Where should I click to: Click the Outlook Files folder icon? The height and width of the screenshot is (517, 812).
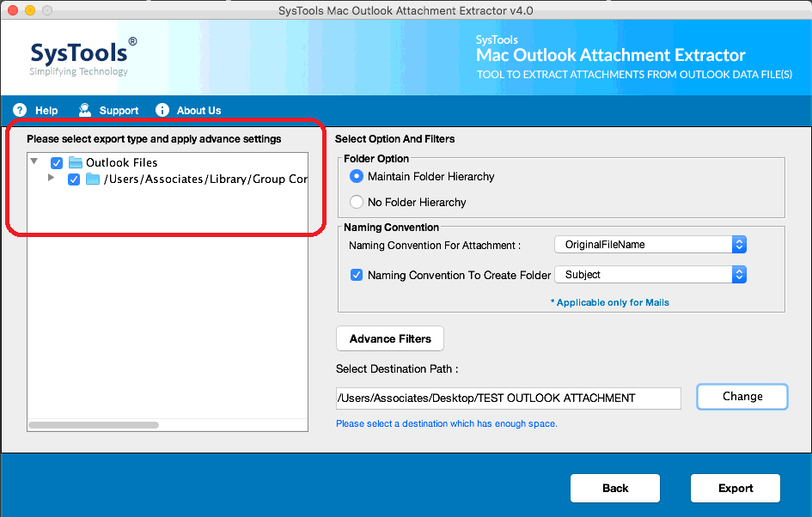pyautogui.click(x=76, y=162)
